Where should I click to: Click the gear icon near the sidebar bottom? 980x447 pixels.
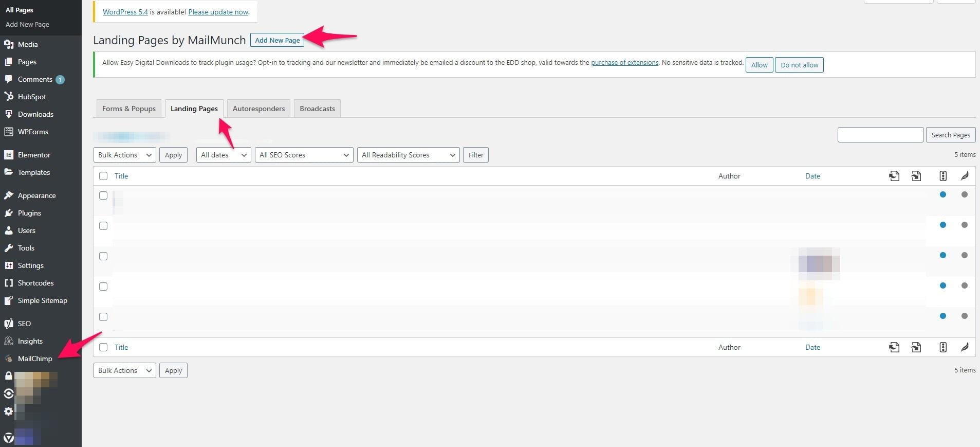click(x=9, y=411)
